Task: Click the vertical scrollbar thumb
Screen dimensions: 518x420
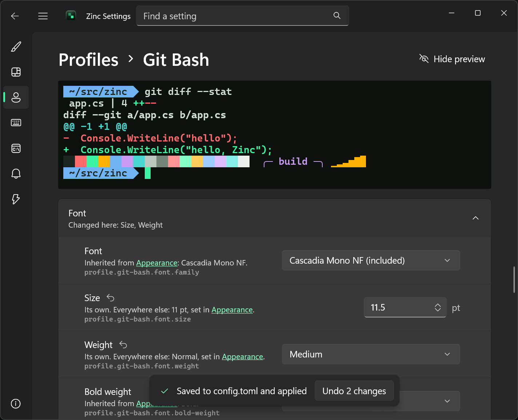Action: (x=514, y=279)
